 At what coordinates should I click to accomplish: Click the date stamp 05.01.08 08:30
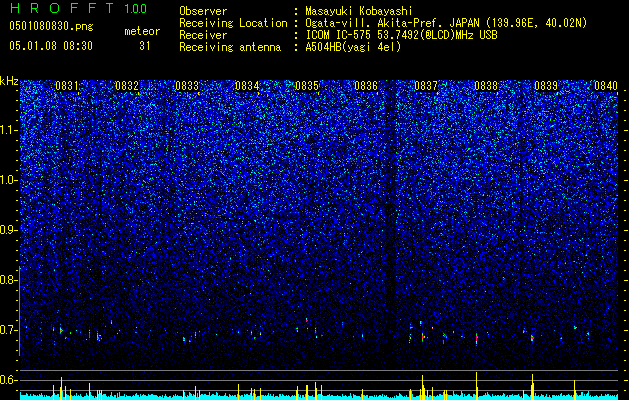[x=51, y=46]
